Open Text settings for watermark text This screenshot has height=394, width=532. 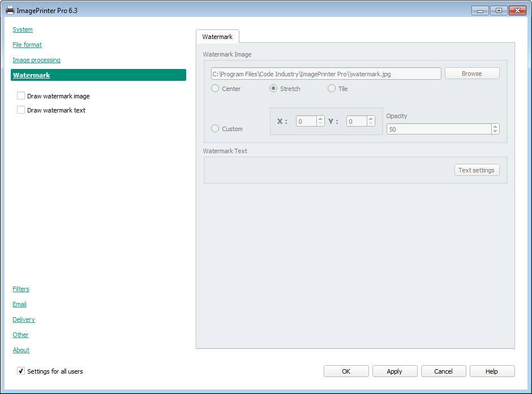[477, 170]
